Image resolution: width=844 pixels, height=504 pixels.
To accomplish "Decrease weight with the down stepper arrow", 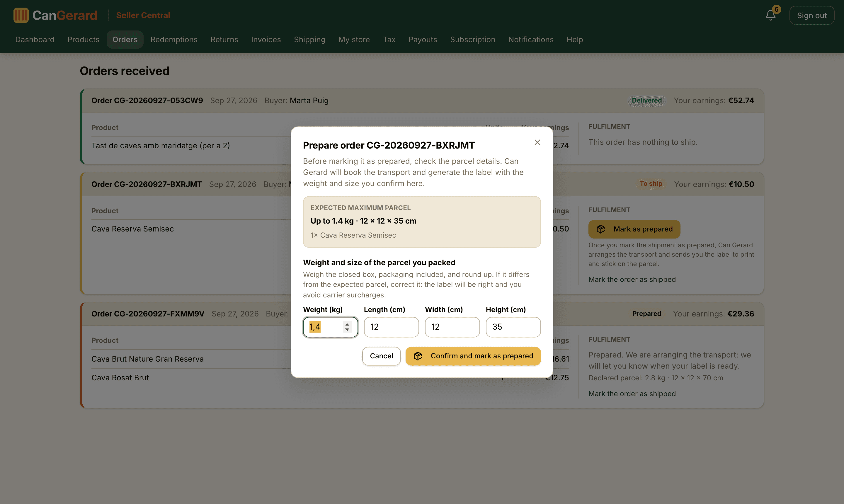I will tap(347, 330).
